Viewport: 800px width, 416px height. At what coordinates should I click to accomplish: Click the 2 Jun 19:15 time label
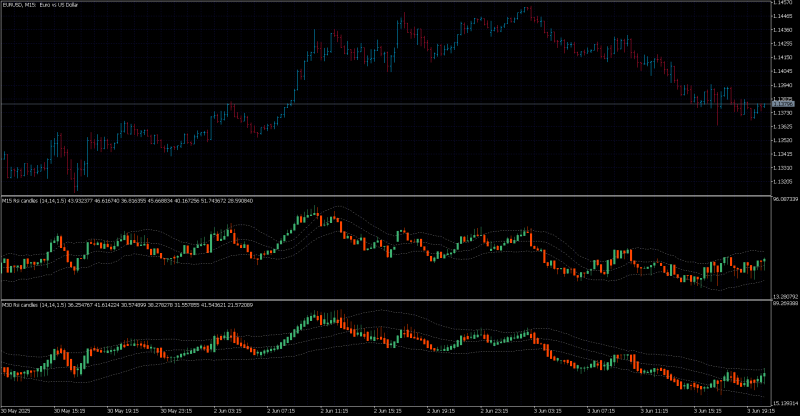pyautogui.click(x=441, y=410)
